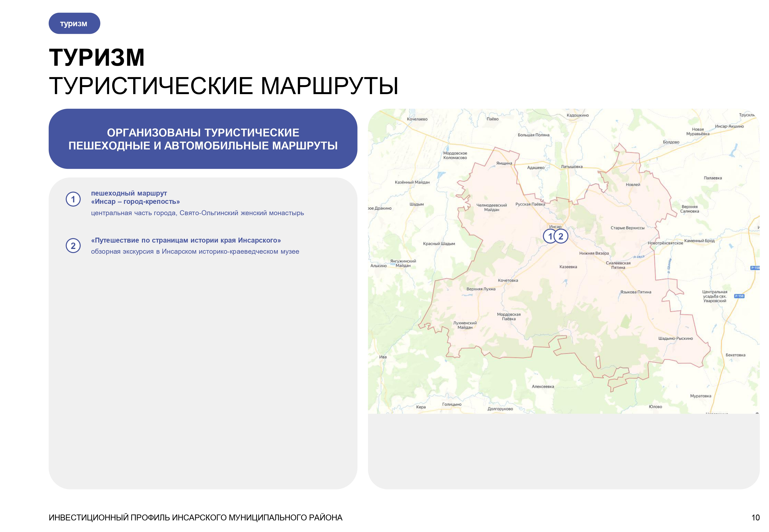Click the «Кера» map label
The width and height of the screenshot is (769, 532).
point(421,407)
